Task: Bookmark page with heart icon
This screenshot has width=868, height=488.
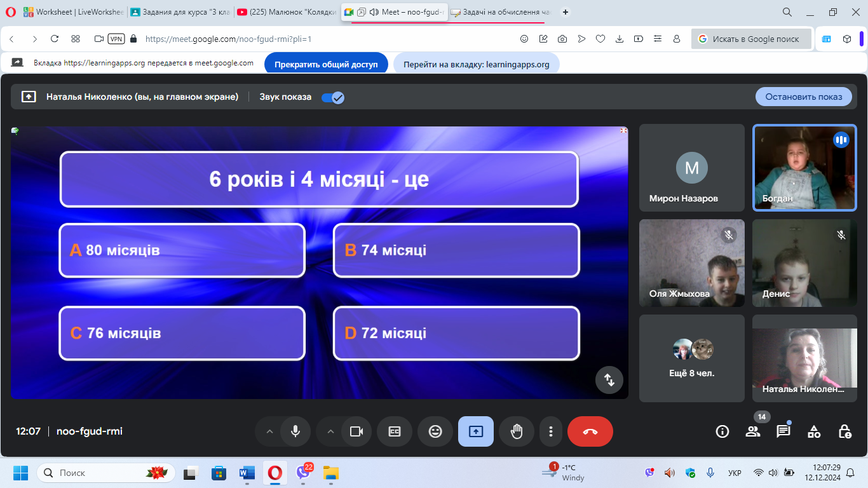Action: tap(600, 39)
